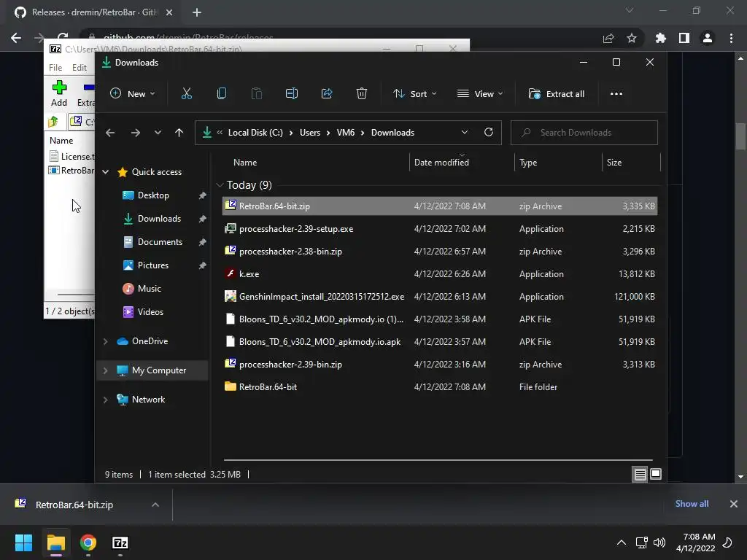The image size is (747, 560).
Task: Open 7-Zip from the taskbar
Action: [120, 542]
